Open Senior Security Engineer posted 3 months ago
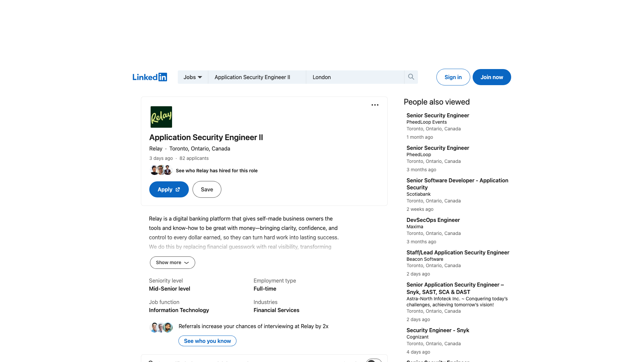This screenshot has height=362, width=644. pyautogui.click(x=438, y=148)
